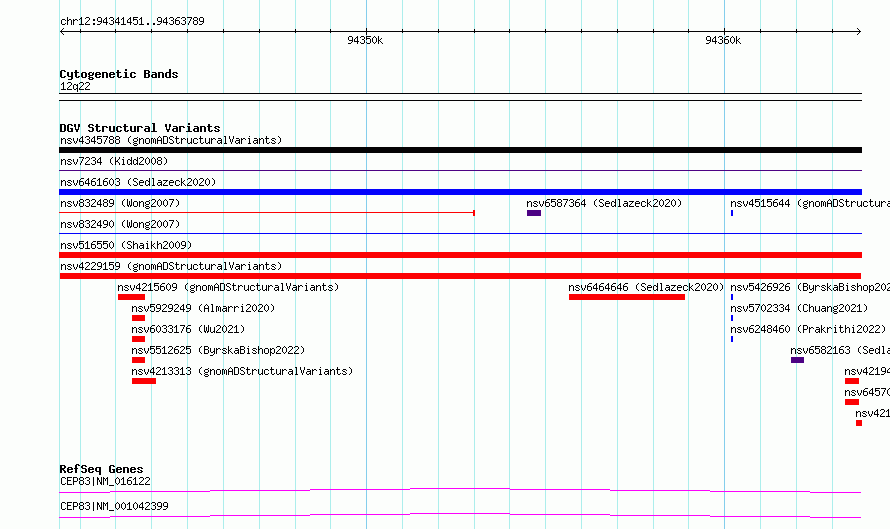Viewport: 890px width, 529px height.
Task: Open the nsv832490 (Wong2007) label
Action: pyautogui.click(x=120, y=224)
